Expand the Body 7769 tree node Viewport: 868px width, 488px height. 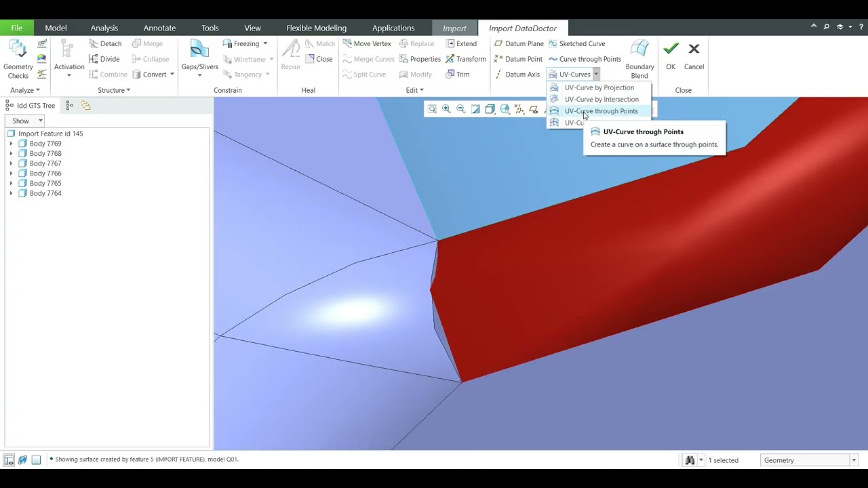(11, 144)
